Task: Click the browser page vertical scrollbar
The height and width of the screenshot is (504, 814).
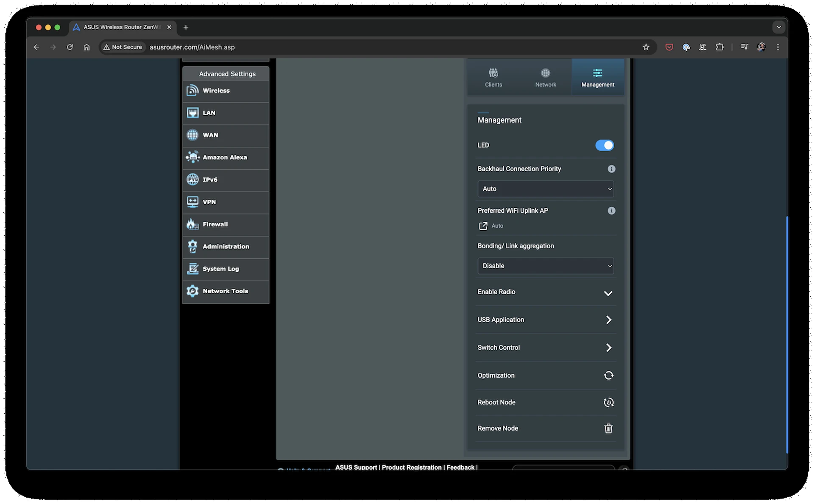Action: 786,335
